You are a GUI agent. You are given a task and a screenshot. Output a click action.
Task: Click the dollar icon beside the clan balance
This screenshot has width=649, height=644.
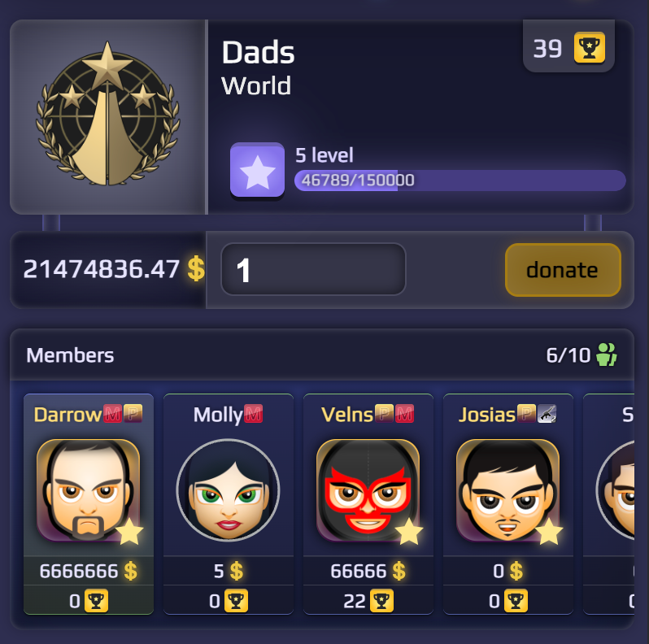click(196, 268)
